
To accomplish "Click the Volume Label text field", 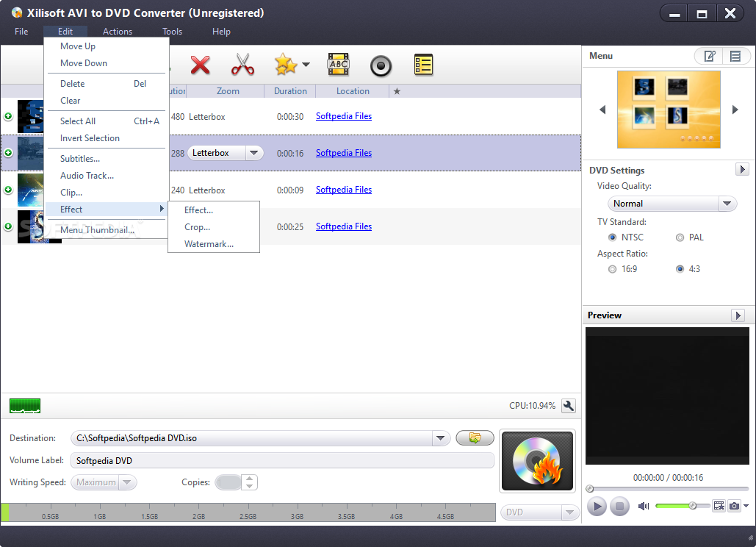I will click(282, 461).
